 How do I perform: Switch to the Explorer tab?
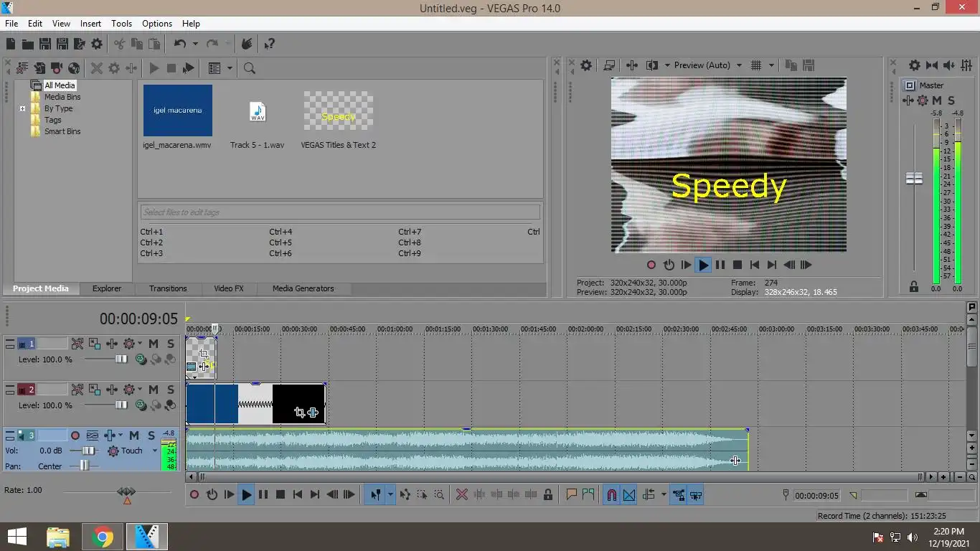point(106,288)
